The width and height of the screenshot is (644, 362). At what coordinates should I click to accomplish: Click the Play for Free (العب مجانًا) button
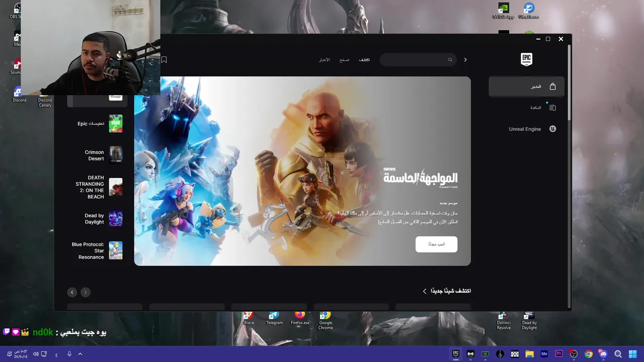coord(436,244)
